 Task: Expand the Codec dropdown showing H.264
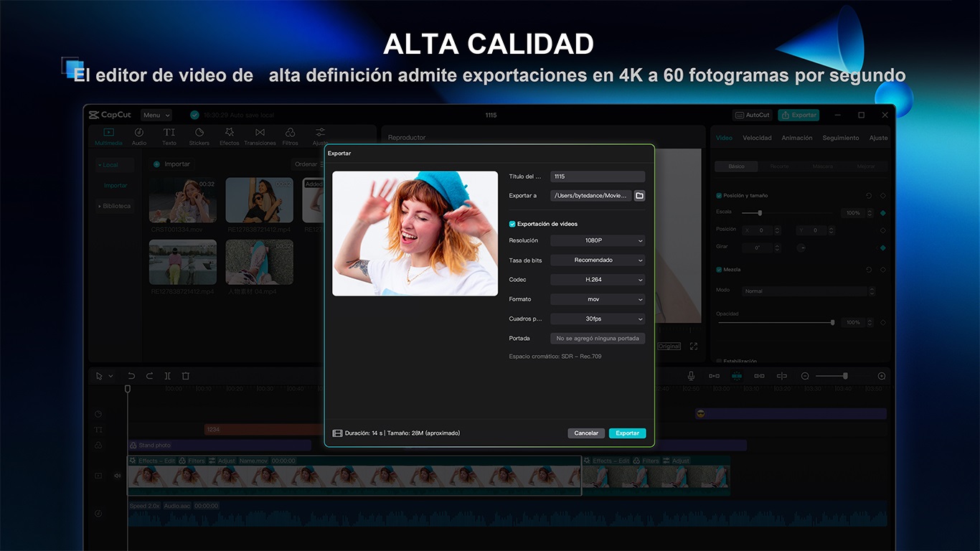coord(597,280)
